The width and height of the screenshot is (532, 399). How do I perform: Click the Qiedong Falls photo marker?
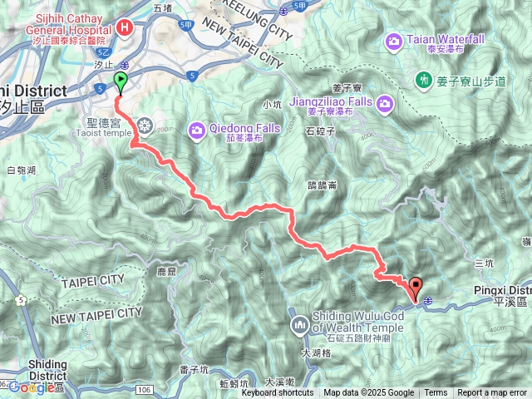tap(196, 131)
